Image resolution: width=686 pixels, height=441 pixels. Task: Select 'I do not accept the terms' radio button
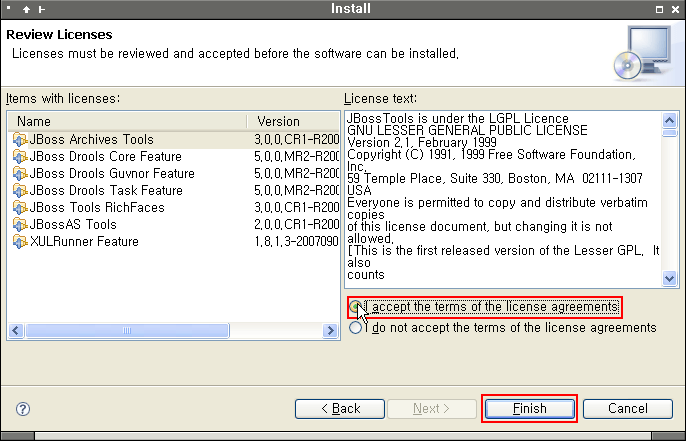pyautogui.click(x=355, y=328)
